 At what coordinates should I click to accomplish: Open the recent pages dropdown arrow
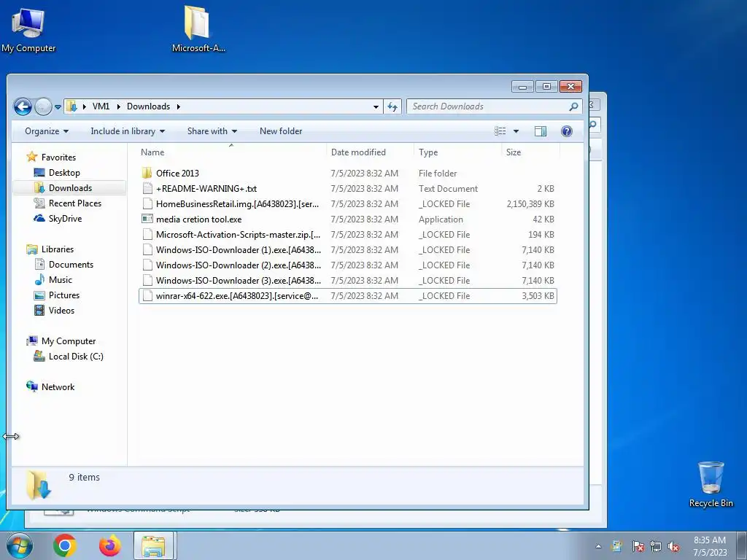(58, 107)
